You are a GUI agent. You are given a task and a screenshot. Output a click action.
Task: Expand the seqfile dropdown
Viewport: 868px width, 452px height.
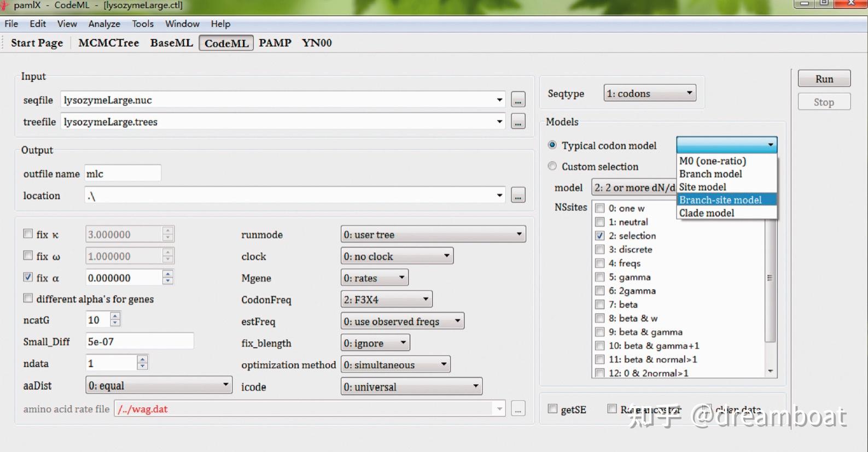[499, 99]
